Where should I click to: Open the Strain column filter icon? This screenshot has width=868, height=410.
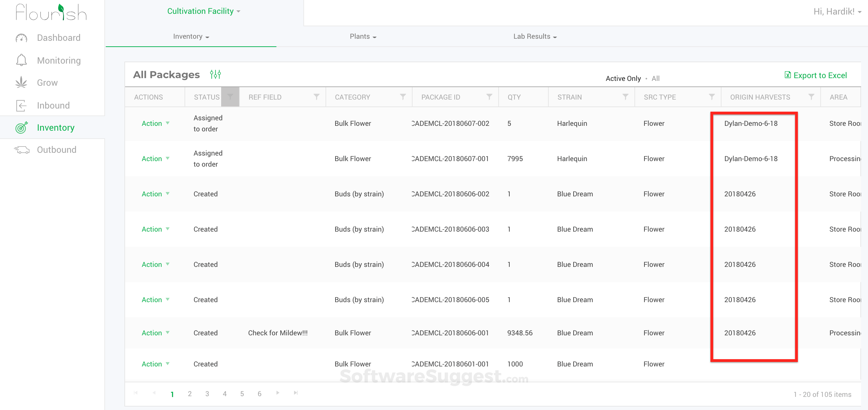coord(625,97)
